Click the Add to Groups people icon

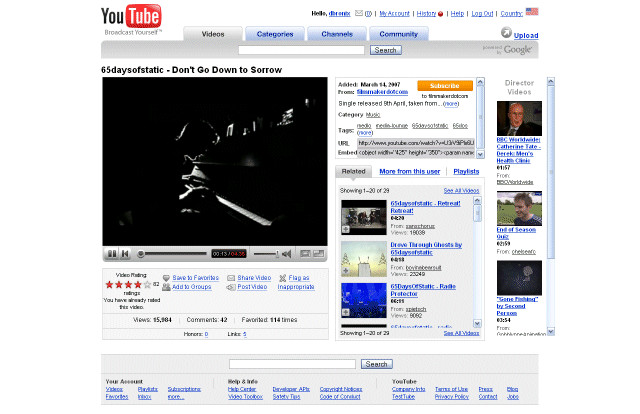click(x=166, y=287)
